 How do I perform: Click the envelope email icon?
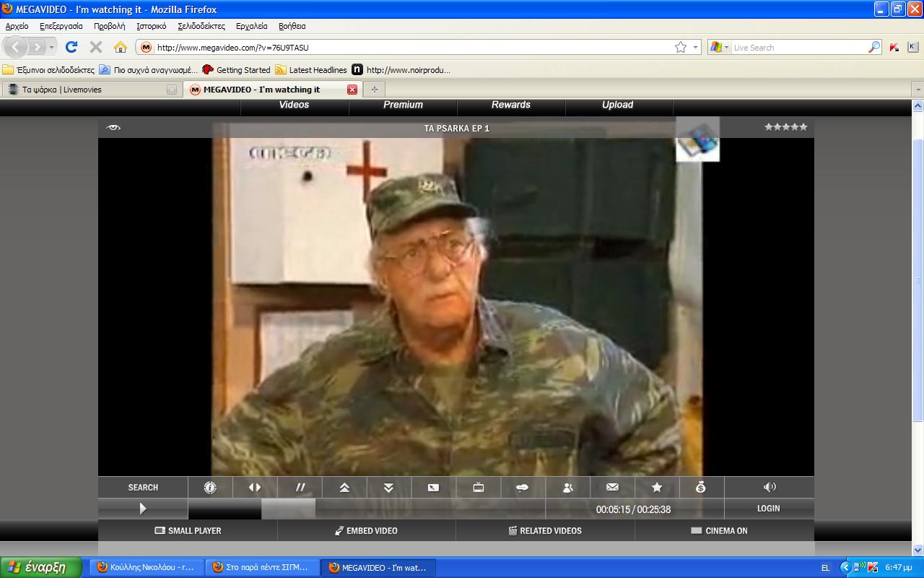click(612, 488)
